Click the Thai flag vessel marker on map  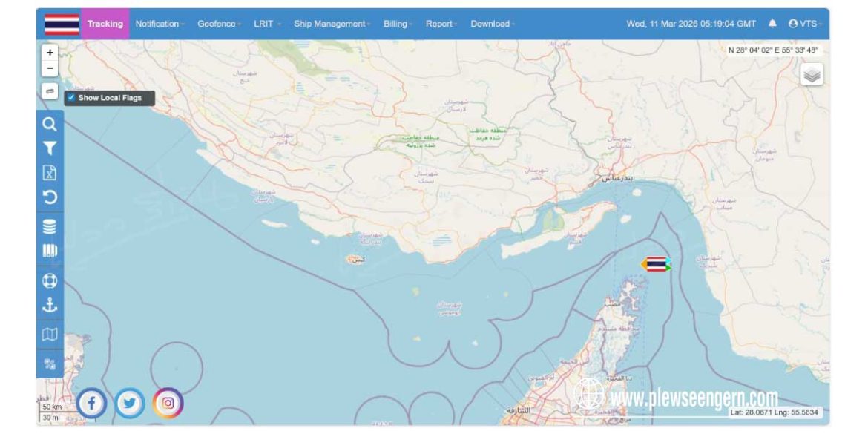pos(656,264)
